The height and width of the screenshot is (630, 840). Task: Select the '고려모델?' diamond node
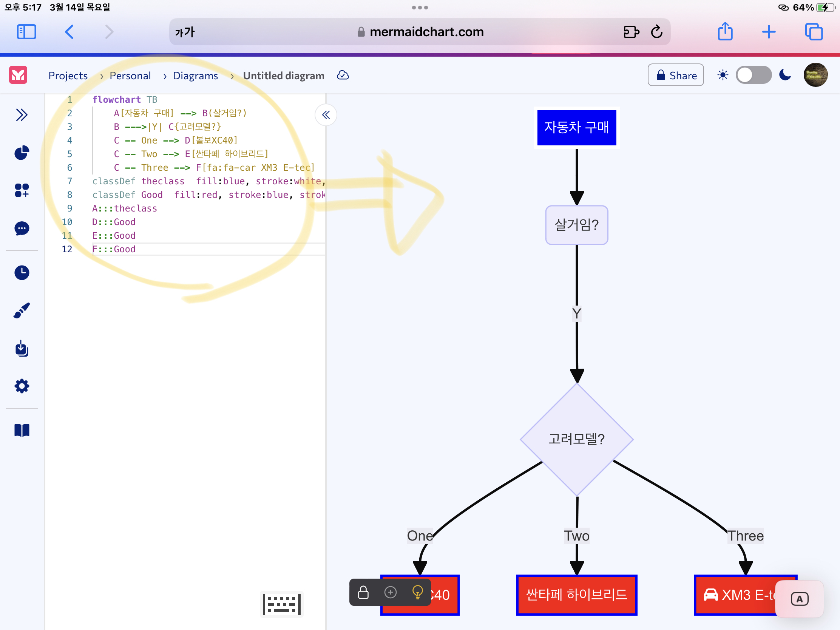tap(576, 439)
